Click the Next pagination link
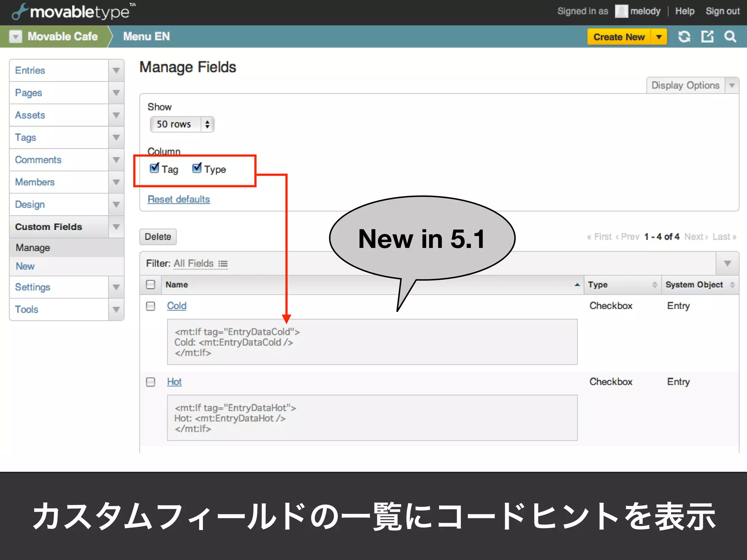The width and height of the screenshot is (747, 560). pos(696,237)
